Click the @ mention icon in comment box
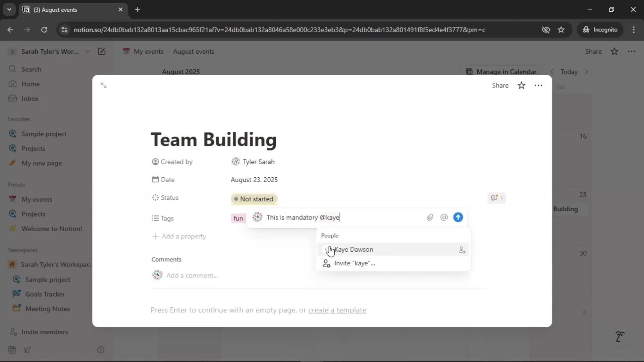Viewport: 644px width, 362px height. 444,217
